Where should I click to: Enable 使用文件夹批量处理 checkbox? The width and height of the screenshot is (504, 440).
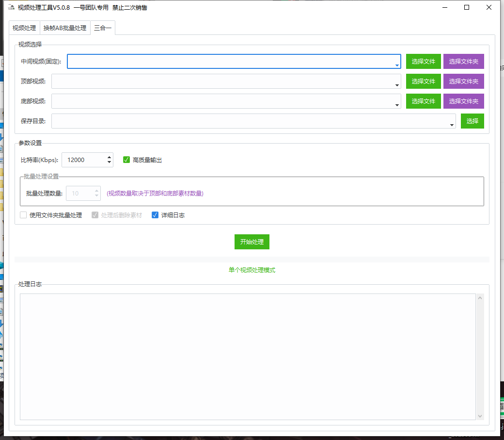tap(23, 215)
